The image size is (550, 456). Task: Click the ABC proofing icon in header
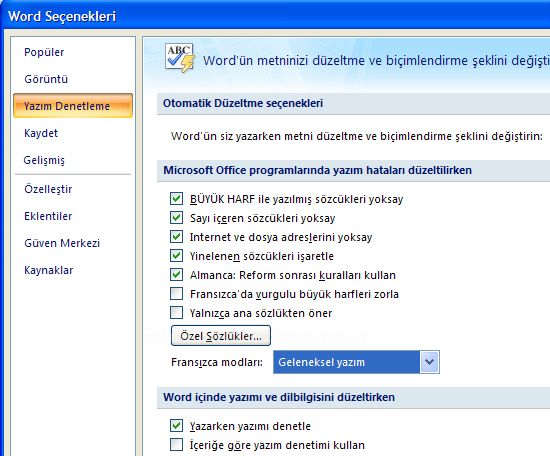(x=180, y=58)
